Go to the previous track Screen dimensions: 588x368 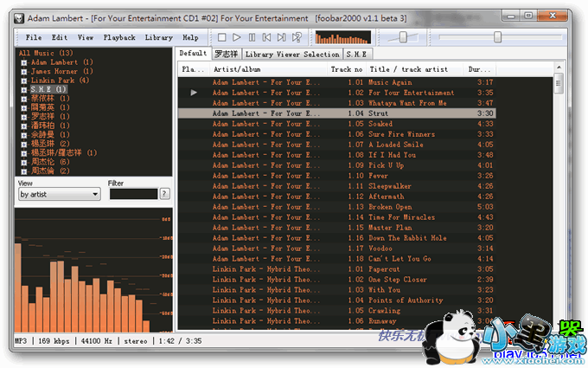click(x=266, y=37)
